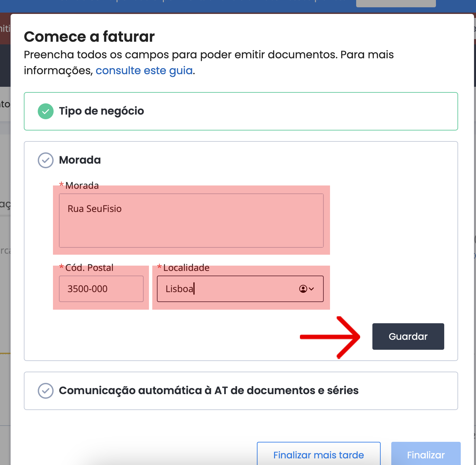Viewport: 476px width, 465px height.
Task: Click the contact autofill icon in Localidade field
Action: coord(303,289)
